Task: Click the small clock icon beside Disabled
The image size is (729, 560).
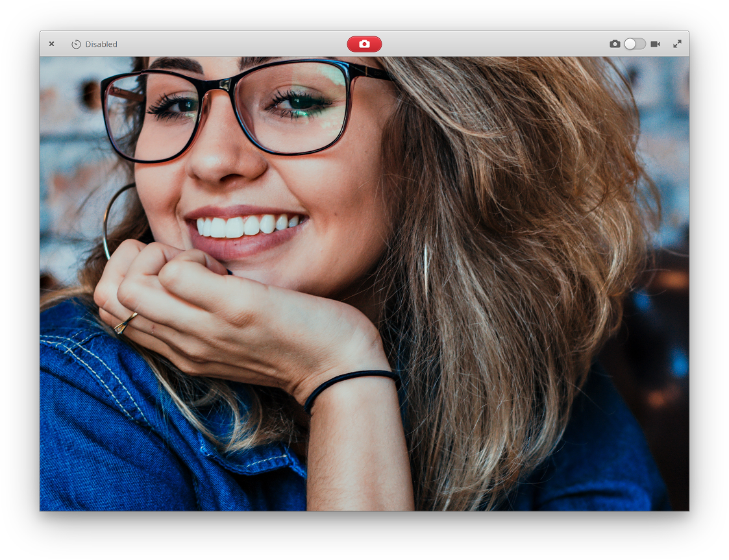Action: [x=77, y=43]
